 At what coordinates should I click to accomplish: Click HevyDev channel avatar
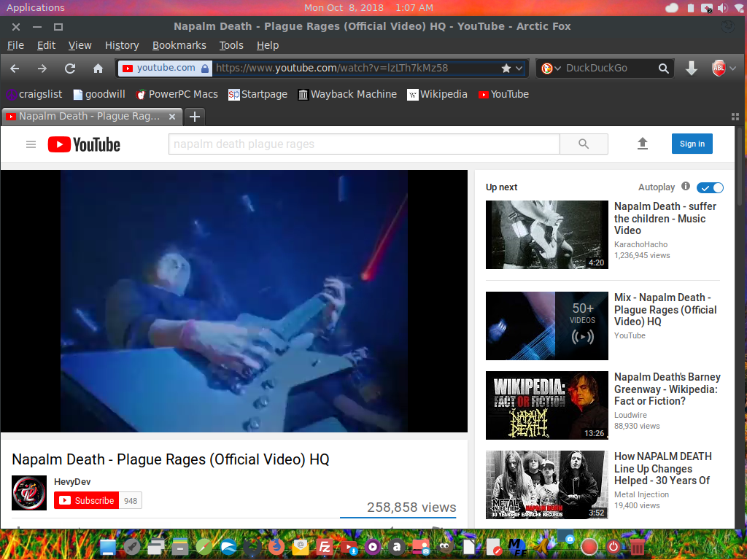(x=29, y=493)
